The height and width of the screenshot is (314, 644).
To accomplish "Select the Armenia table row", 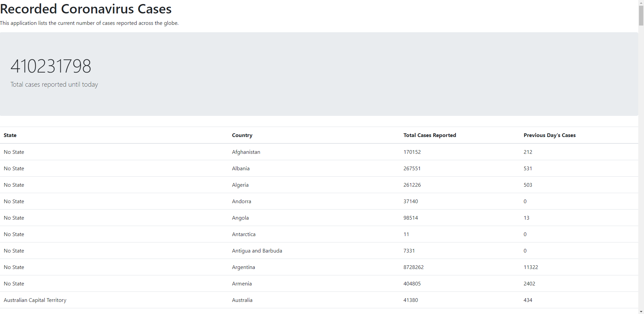I will [x=242, y=283].
